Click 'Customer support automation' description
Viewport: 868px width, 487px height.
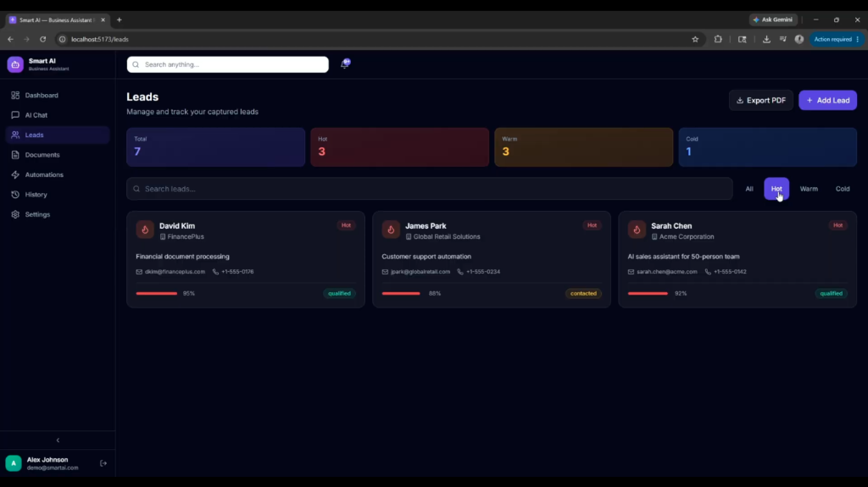[426, 257]
